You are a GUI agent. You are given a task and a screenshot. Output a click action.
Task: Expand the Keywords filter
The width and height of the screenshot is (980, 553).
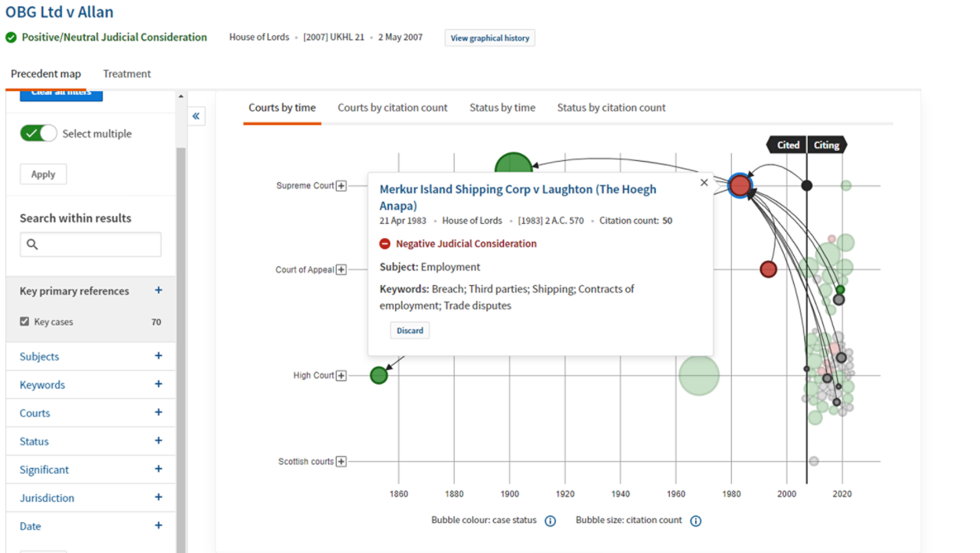pyautogui.click(x=158, y=384)
